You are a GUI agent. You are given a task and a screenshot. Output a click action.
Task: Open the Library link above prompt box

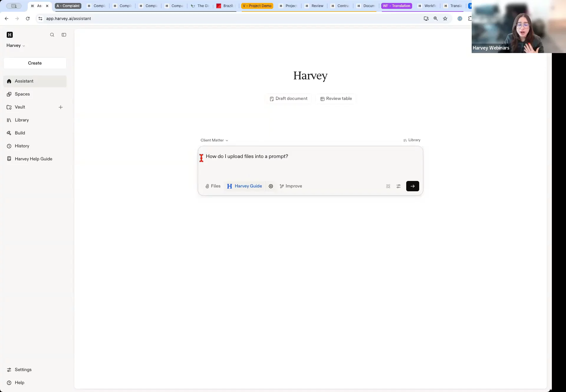pyautogui.click(x=412, y=140)
